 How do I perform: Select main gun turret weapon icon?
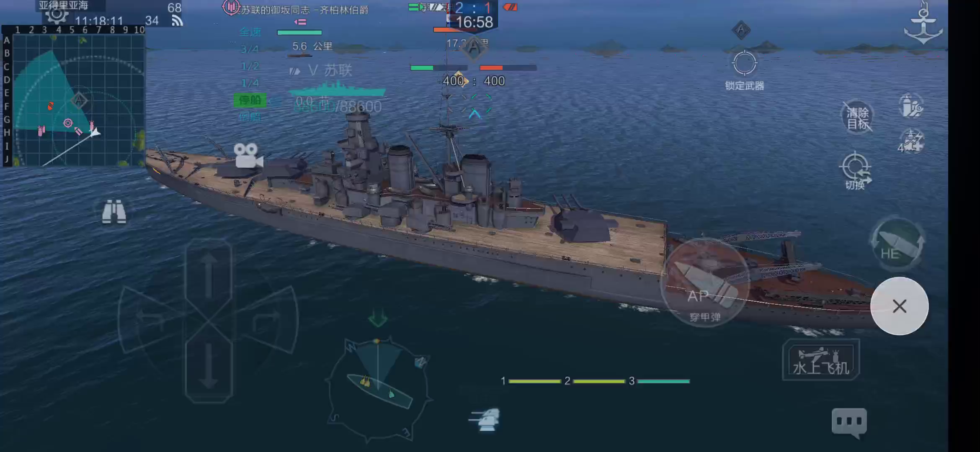pyautogui.click(x=485, y=419)
